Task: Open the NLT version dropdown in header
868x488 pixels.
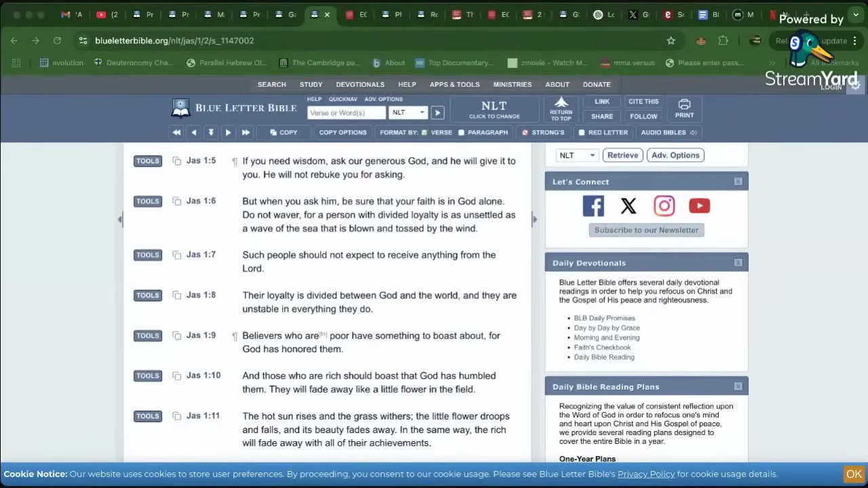Action: point(408,113)
